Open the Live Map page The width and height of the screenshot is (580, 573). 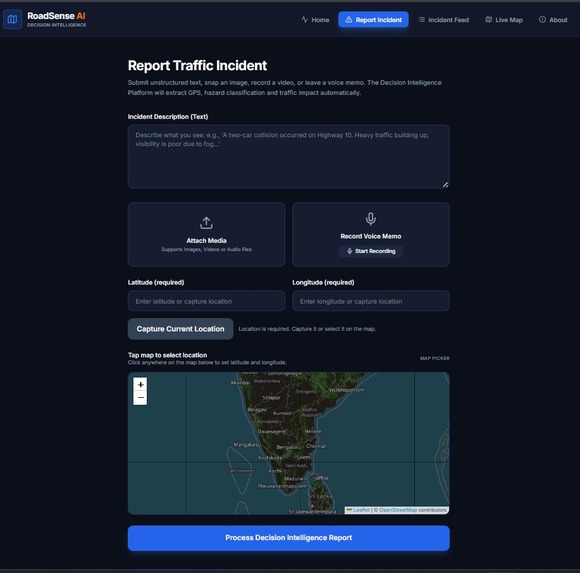click(x=504, y=20)
